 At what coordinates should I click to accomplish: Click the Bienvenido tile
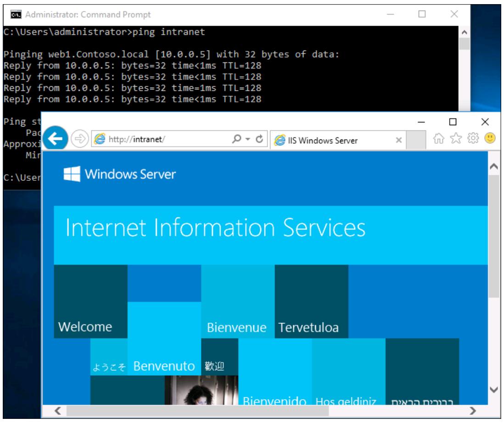275,372
